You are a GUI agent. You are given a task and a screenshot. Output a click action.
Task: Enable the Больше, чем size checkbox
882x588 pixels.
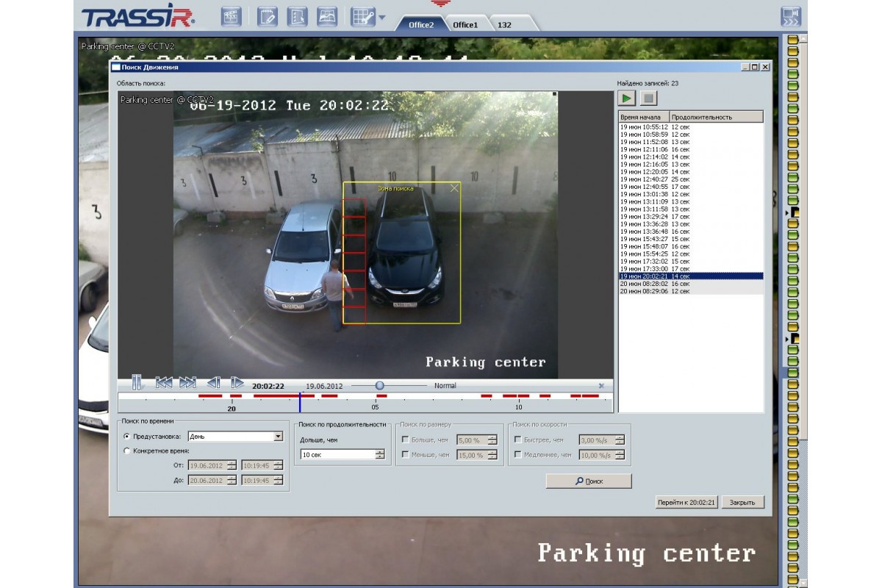405,440
